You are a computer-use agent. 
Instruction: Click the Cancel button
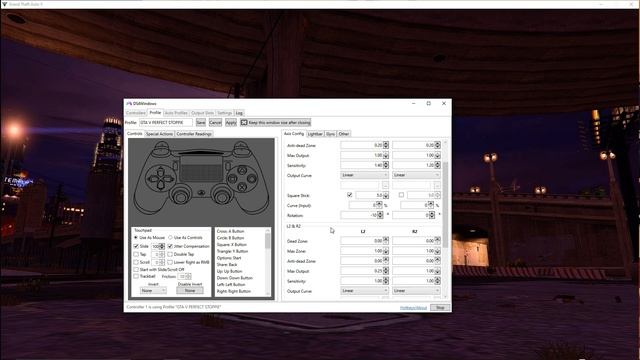[215, 122]
